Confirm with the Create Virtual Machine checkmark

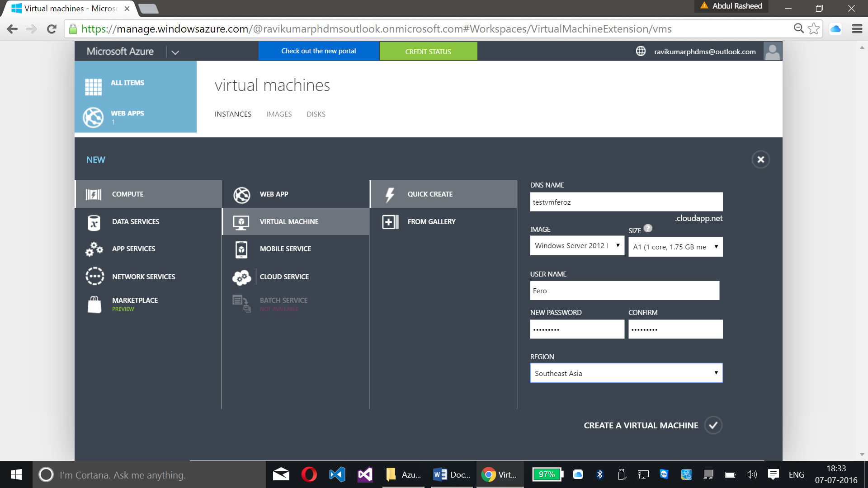[713, 425]
